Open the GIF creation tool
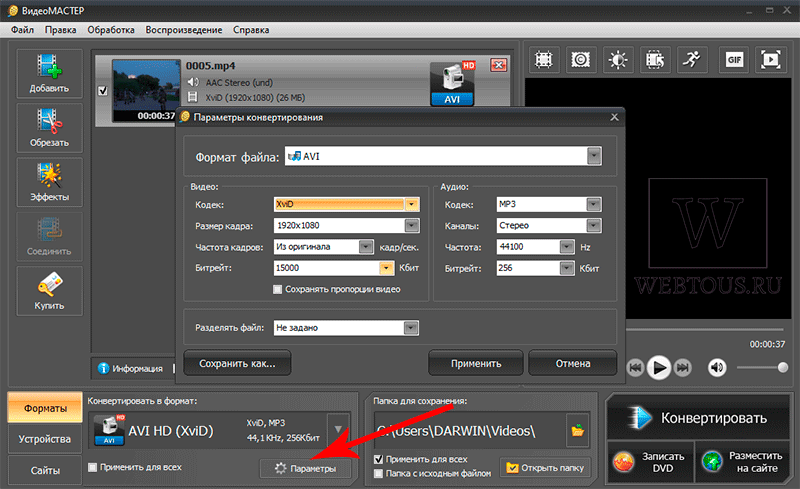This screenshot has width=800, height=489. click(734, 60)
